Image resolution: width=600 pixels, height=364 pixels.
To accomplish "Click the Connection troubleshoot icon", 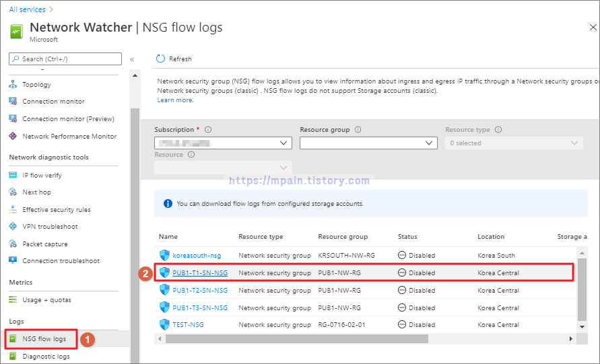I will [x=13, y=261].
